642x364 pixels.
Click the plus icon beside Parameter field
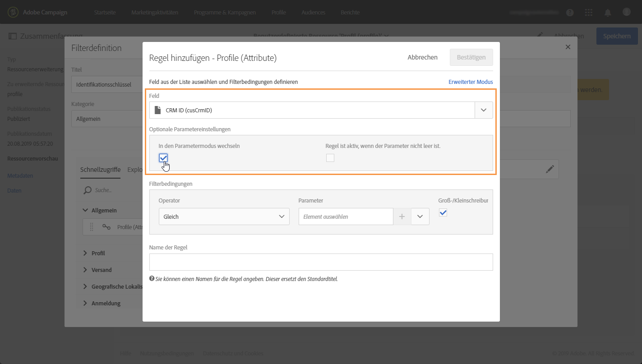(x=402, y=217)
